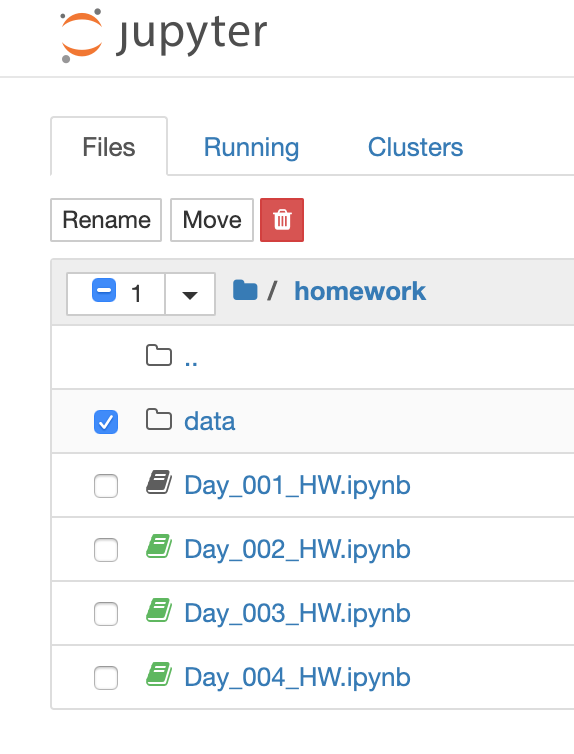Tick the Day_003_HW.ipynb checkbox
This screenshot has width=574, height=754.
[x=106, y=614]
